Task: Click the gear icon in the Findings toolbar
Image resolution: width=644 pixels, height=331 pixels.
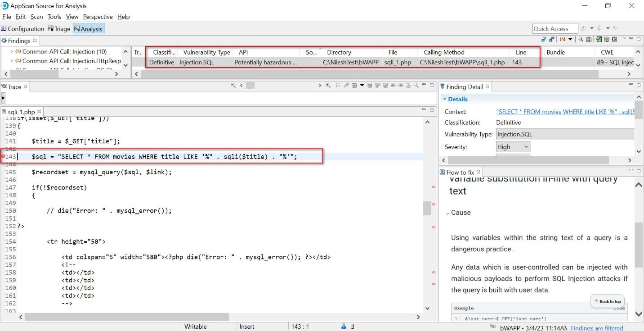Action: [x=607, y=40]
